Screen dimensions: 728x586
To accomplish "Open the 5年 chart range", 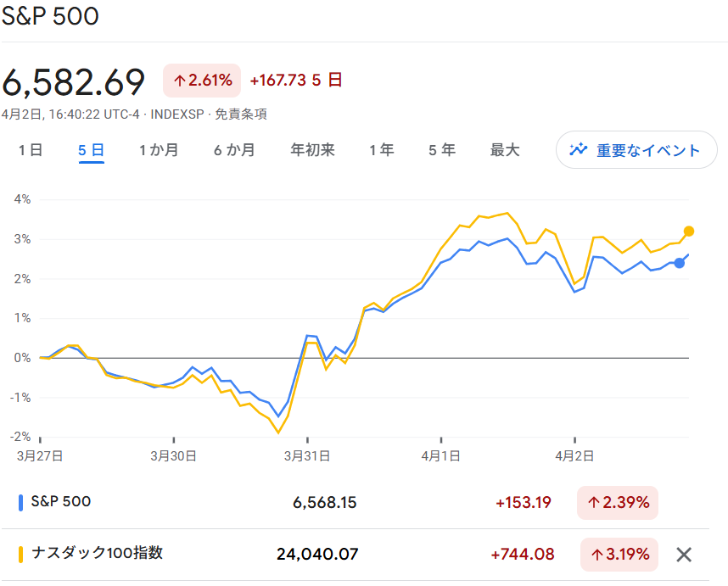I will (x=441, y=149).
